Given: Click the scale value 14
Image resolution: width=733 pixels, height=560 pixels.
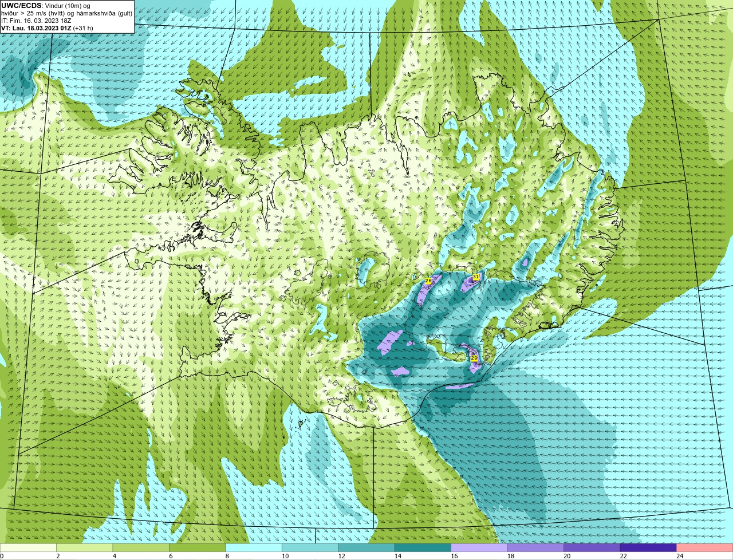Looking at the screenshot, I should coord(397,556).
